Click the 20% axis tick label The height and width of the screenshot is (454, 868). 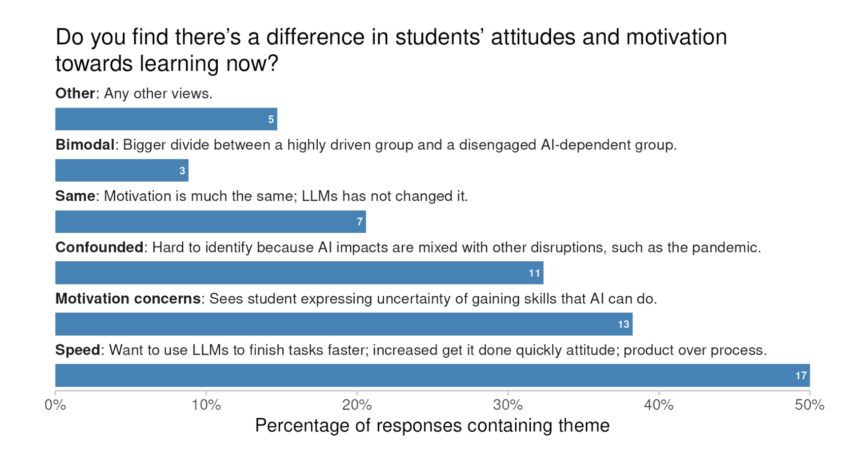357,405
